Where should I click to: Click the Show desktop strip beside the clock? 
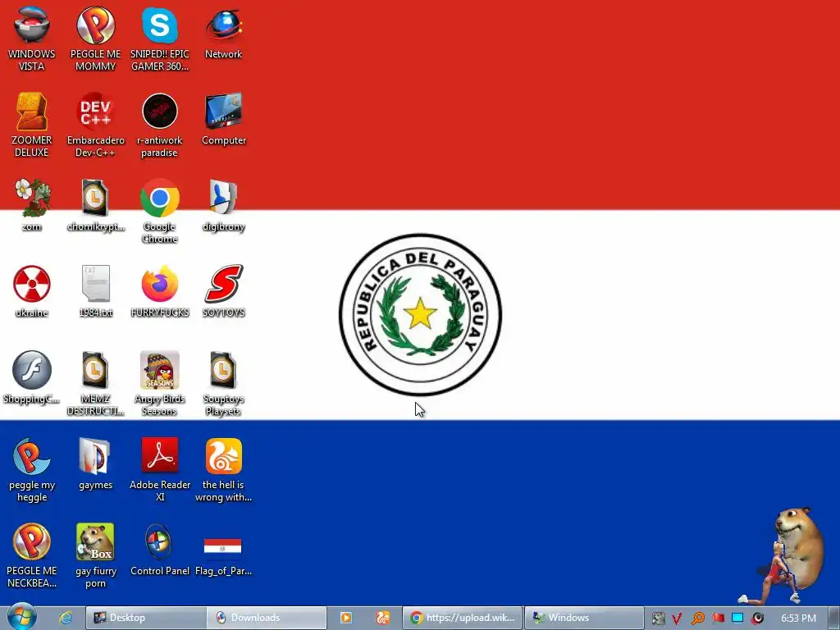pos(833,618)
